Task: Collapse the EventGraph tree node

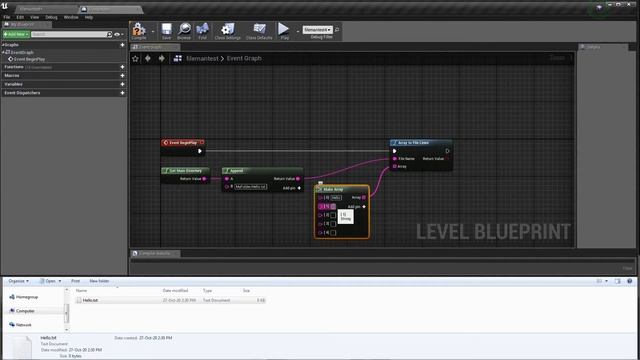Action: (3, 52)
